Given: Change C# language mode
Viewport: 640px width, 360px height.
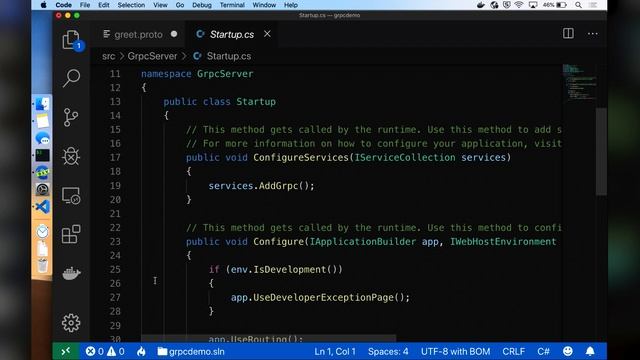Looking at the screenshot, I should 543,351.
